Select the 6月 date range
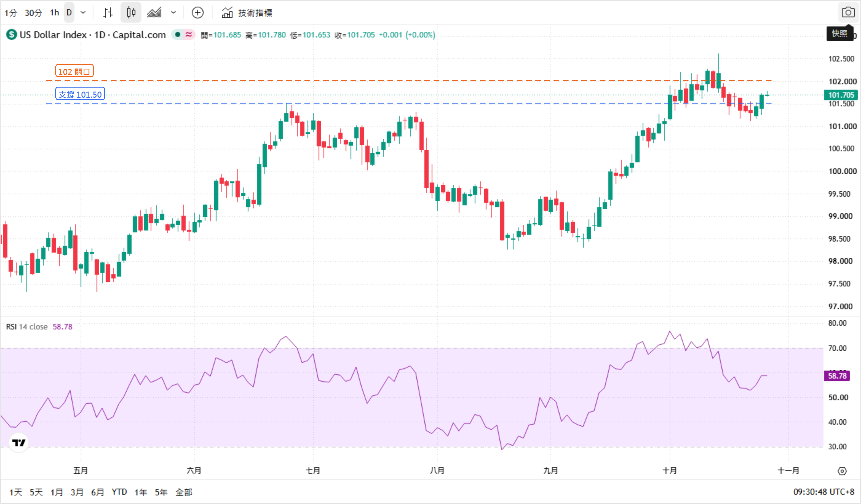This screenshot has width=861, height=504. tap(97, 492)
